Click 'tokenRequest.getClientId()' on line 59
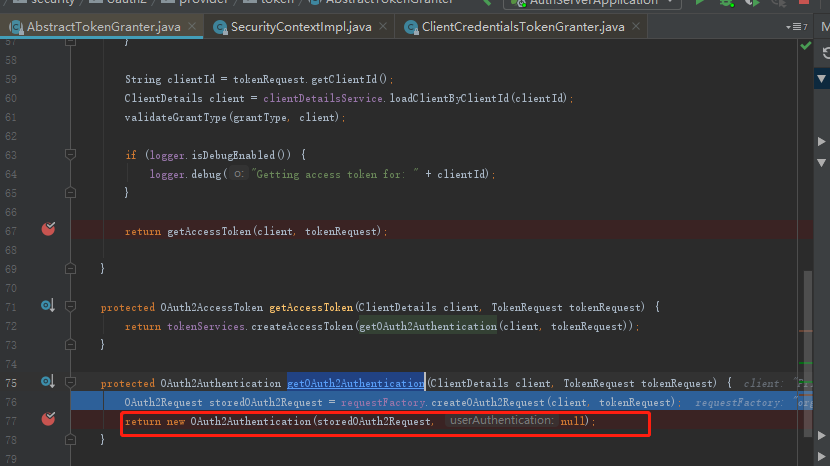The height and width of the screenshot is (466, 830). pos(310,79)
